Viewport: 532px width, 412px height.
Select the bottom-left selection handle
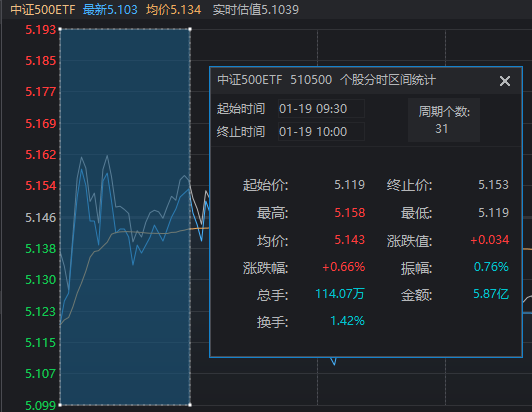pos(60,405)
